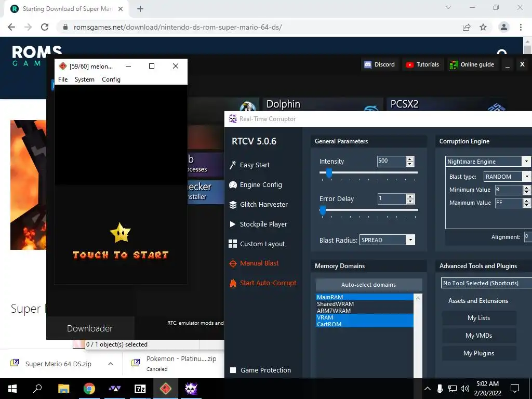
Task: Adjust Intensity slider handle
Action: click(329, 173)
